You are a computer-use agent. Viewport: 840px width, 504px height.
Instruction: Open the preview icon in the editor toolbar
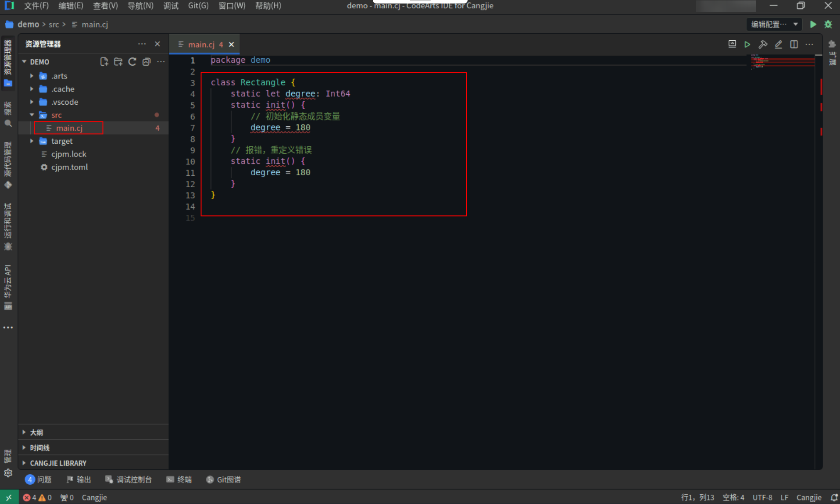pyautogui.click(x=732, y=44)
